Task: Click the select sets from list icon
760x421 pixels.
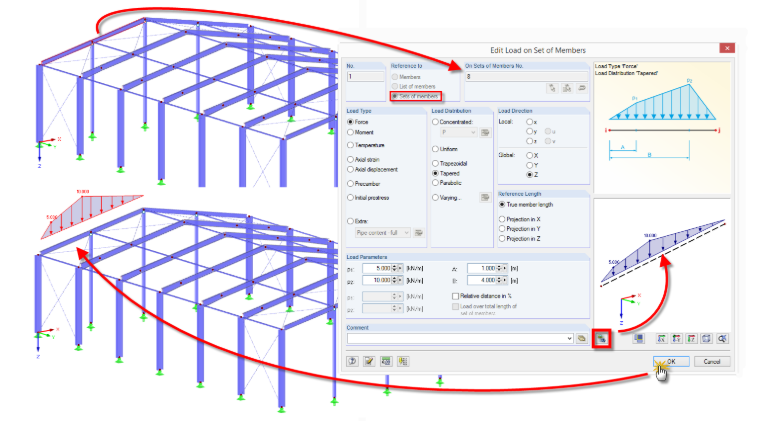Action: coord(567,88)
